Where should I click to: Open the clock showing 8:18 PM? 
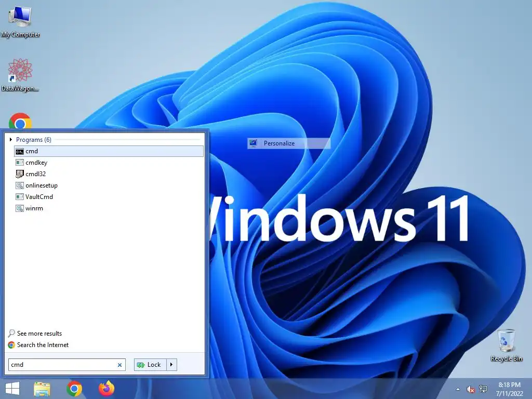click(509, 389)
